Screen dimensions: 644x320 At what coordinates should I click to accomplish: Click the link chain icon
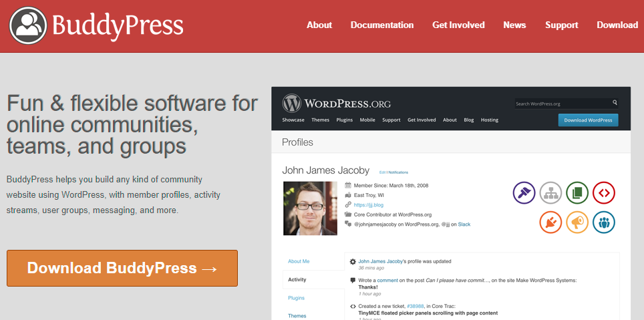(x=348, y=204)
